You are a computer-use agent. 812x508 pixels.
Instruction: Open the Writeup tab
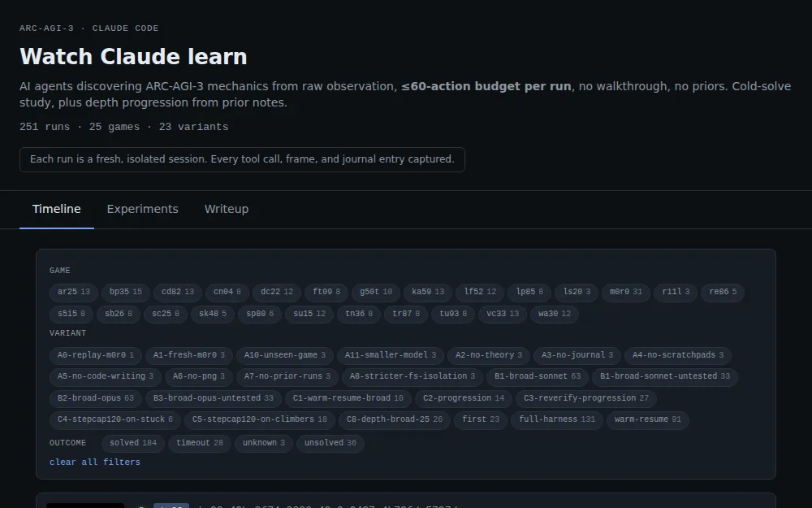pyautogui.click(x=227, y=210)
